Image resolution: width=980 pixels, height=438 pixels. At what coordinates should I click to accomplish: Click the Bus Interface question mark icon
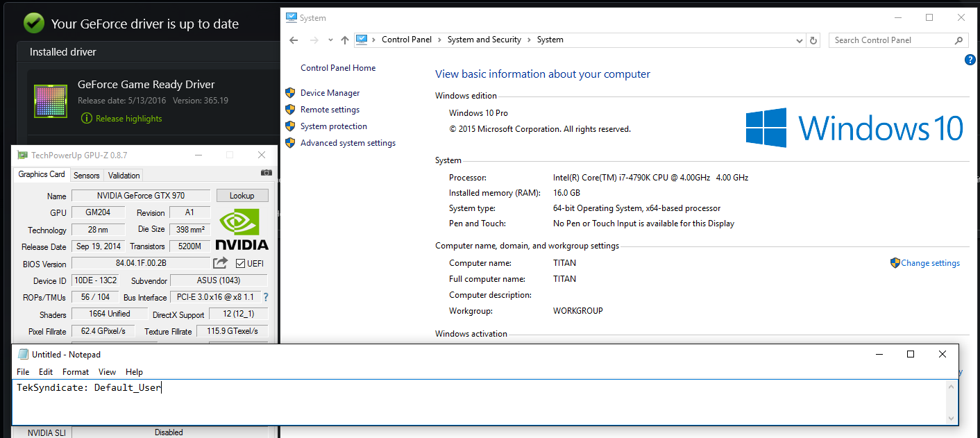(x=265, y=297)
